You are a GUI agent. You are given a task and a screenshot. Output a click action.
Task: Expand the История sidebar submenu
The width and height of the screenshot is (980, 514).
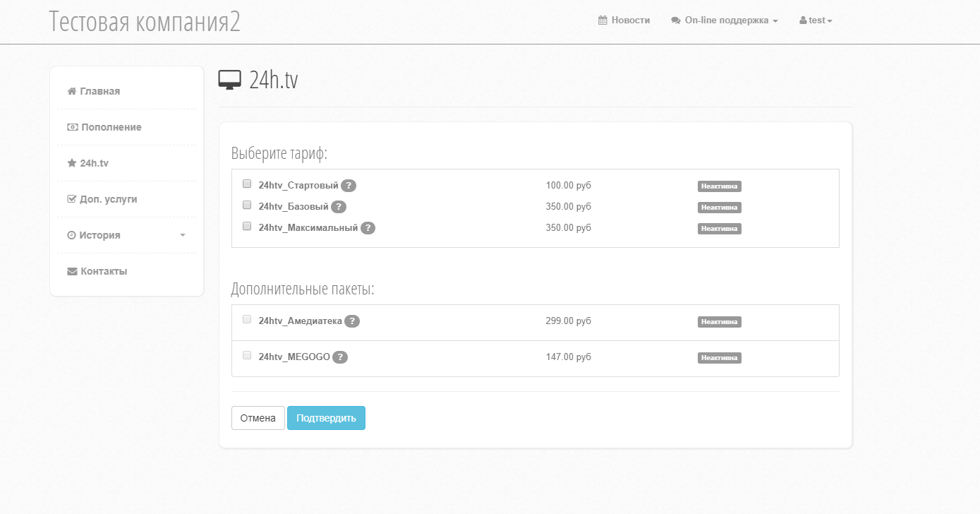[x=127, y=235]
